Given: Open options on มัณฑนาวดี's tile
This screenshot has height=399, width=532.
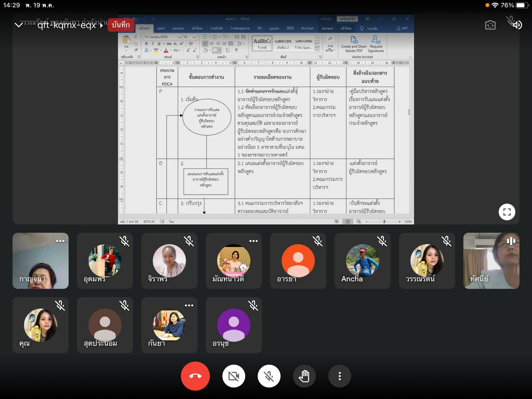Looking at the screenshot, I should (253, 241).
